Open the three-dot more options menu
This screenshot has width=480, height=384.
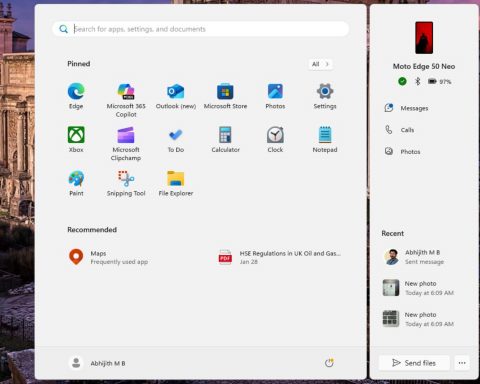click(x=462, y=363)
